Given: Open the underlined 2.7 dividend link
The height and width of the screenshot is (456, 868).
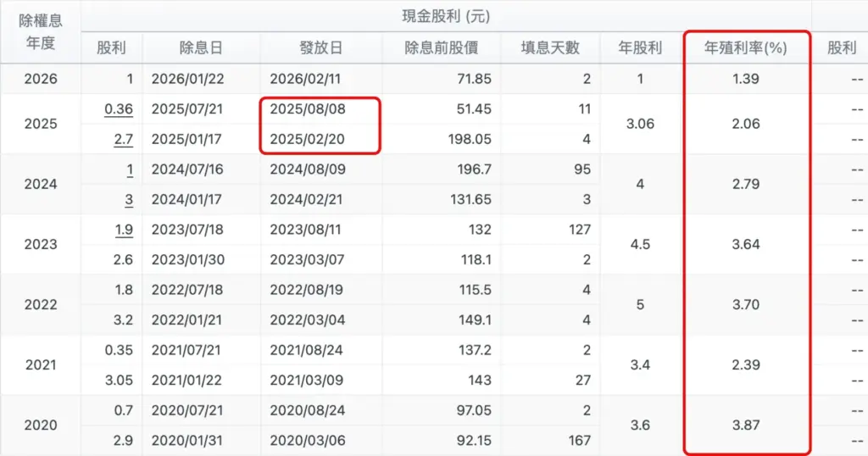Looking at the screenshot, I should 124,139.
